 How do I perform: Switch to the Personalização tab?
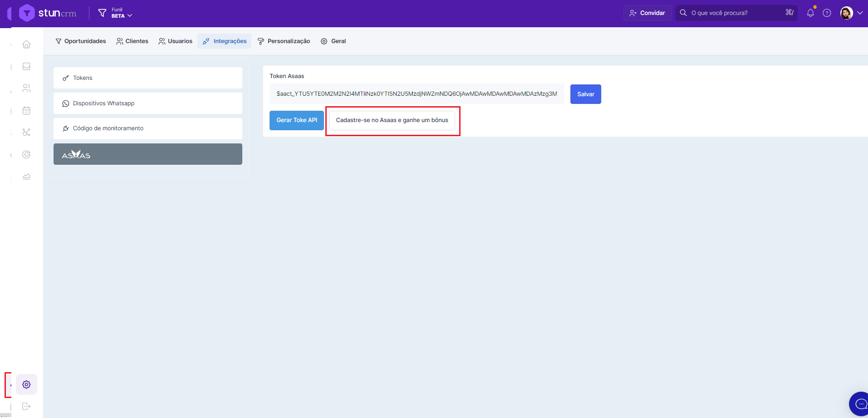(284, 41)
